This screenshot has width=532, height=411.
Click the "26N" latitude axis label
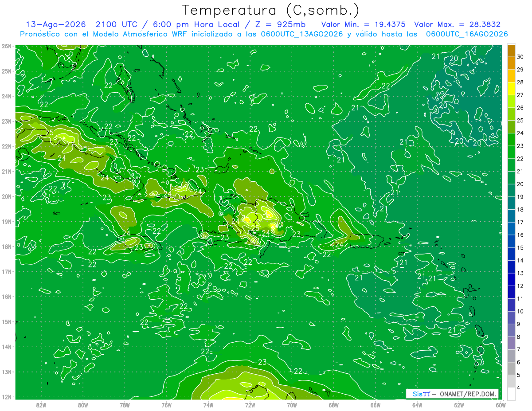(x=6, y=46)
